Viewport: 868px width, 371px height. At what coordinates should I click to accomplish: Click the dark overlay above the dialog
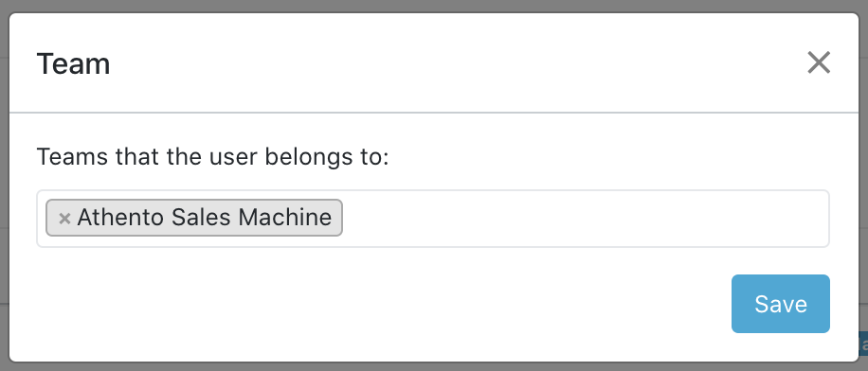coord(434,6)
